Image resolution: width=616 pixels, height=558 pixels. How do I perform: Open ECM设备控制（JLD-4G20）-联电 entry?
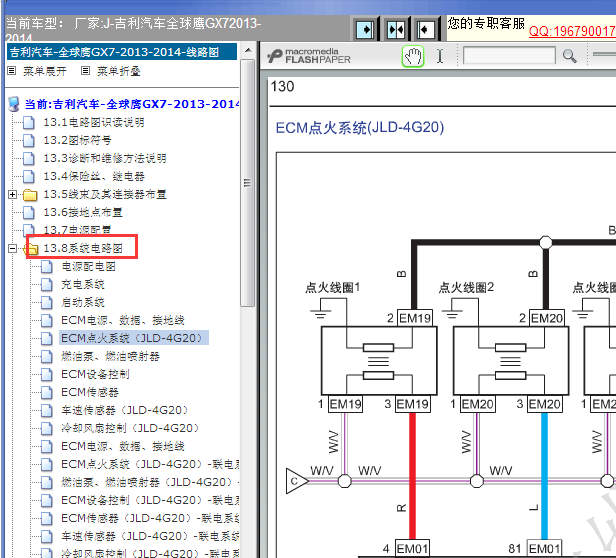pyautogui.click(x=150, y=500)
